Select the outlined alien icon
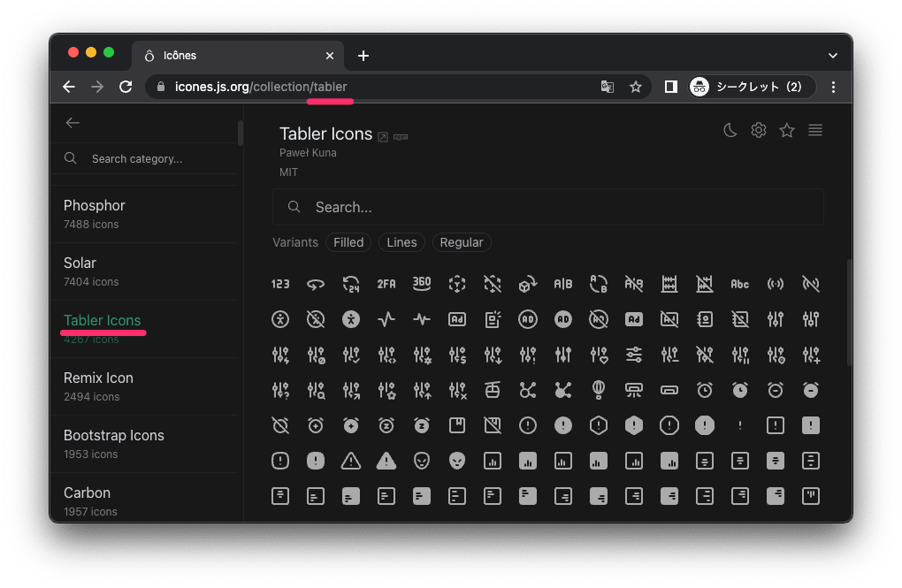The width and height of the screenshot is (902, 588). 422,461
